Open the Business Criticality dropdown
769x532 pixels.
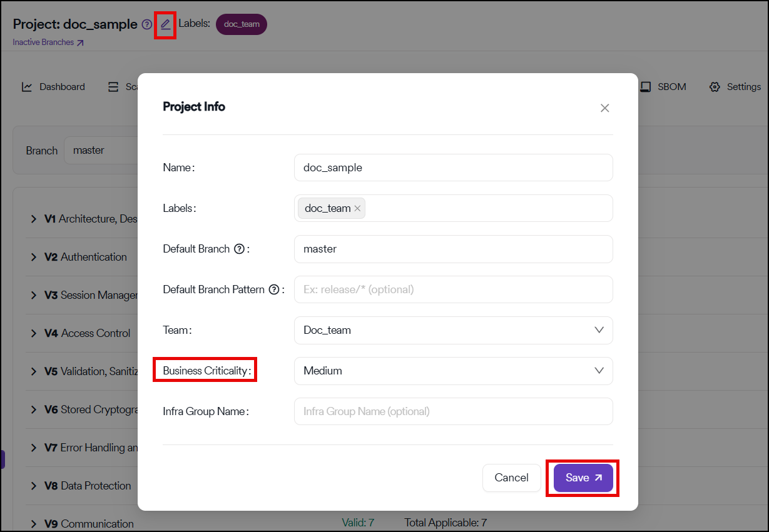click(x=453, y=371)
